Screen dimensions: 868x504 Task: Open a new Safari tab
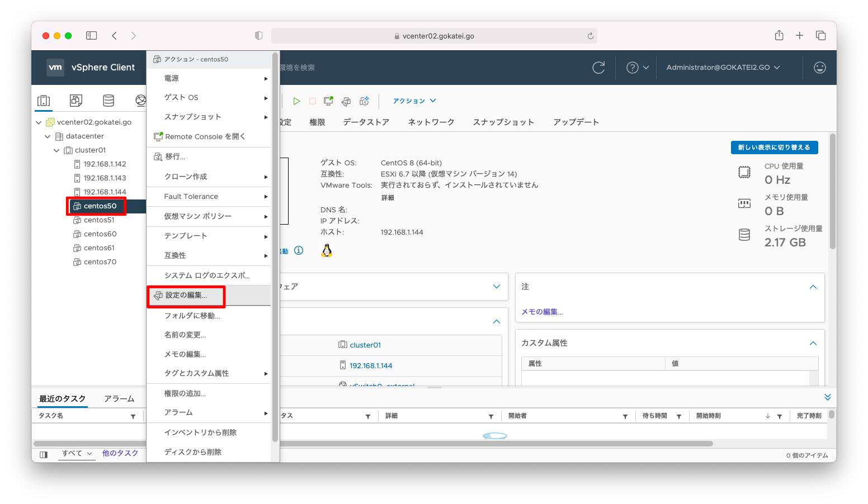800,36
